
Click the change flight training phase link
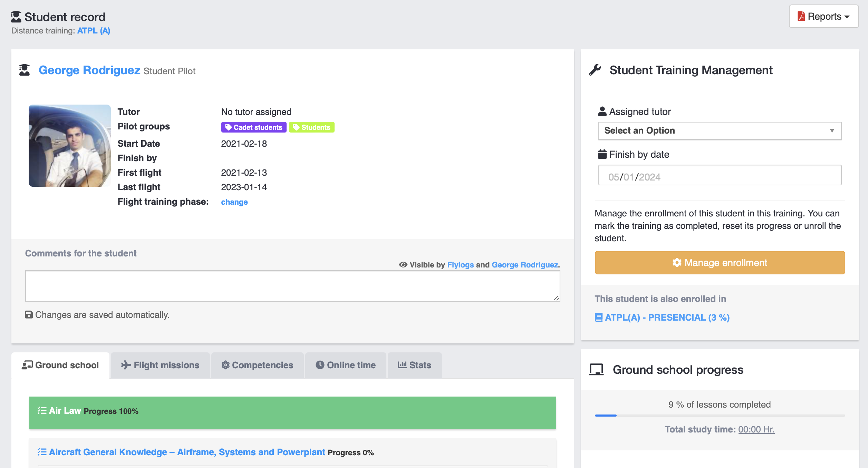[x=234, y=202]
